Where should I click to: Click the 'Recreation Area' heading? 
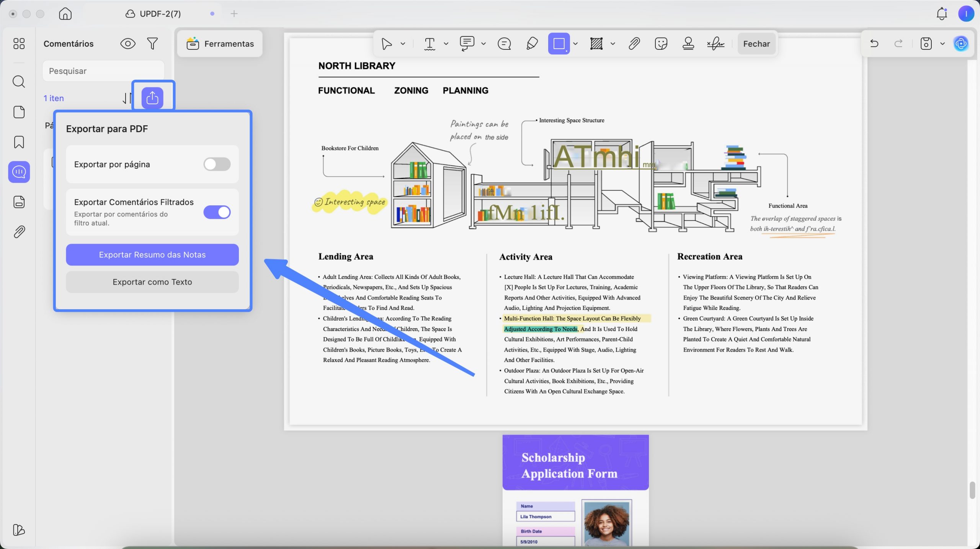tap(710, 256)
